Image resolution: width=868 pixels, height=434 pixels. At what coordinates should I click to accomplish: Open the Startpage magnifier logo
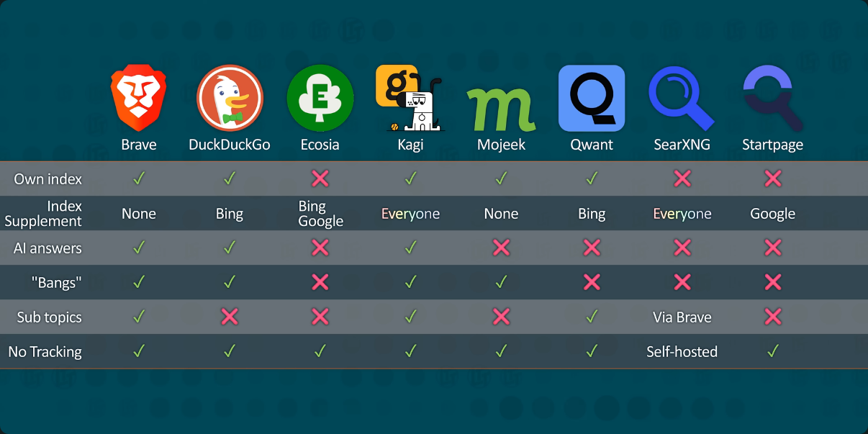772,98
